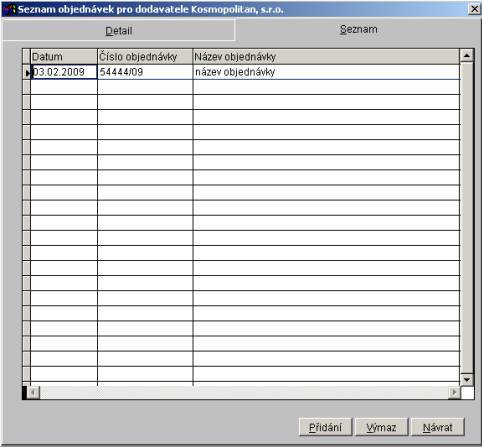482x447 pixels.
Task: Click the grid scroll up arrow
Action: (x=467, y=55)
